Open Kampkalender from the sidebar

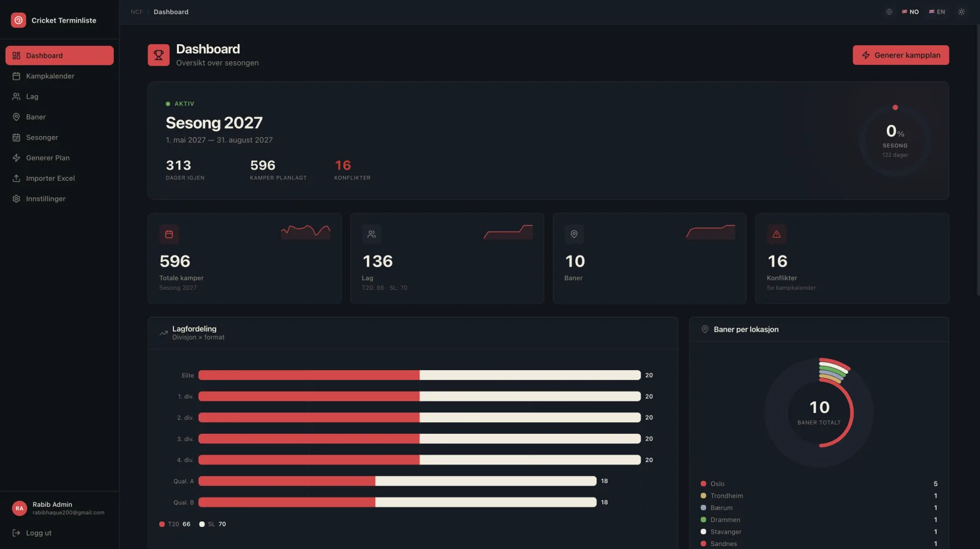pos(59,76)
